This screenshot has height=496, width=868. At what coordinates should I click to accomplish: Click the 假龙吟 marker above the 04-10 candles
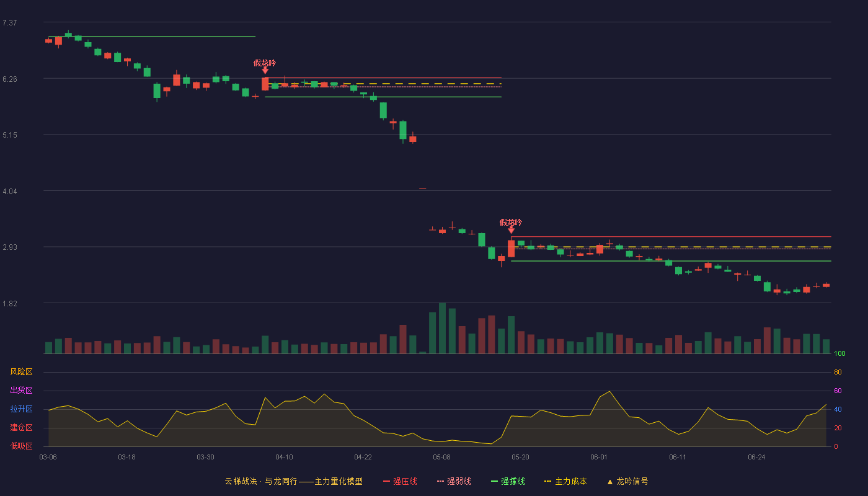click(265, 63)
